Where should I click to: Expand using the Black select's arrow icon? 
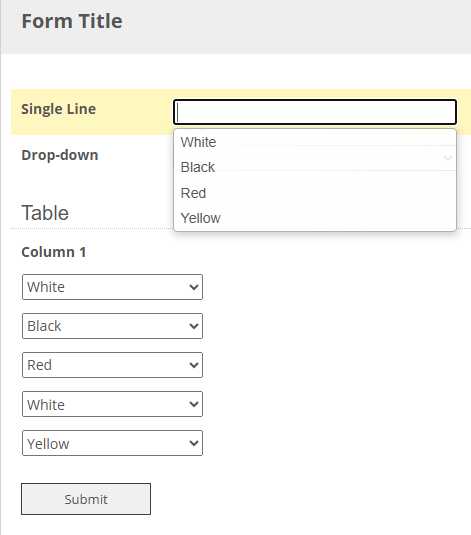point(194,326)
